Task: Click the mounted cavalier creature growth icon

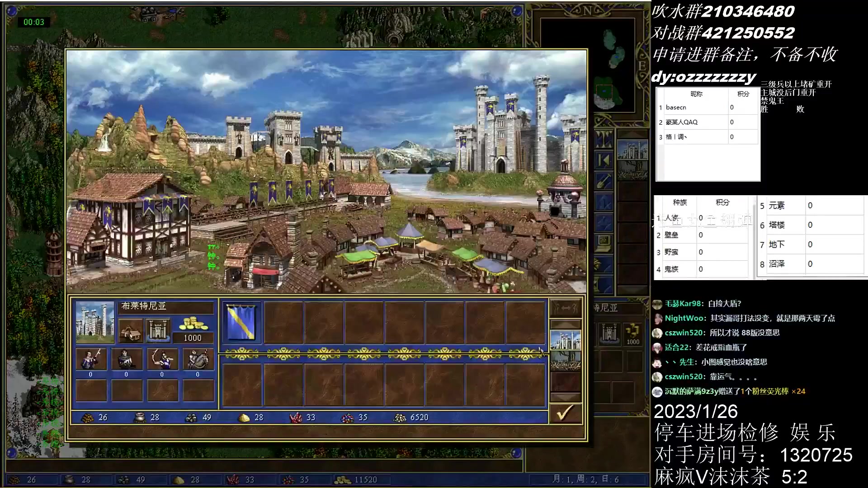Action: [198, 359]
